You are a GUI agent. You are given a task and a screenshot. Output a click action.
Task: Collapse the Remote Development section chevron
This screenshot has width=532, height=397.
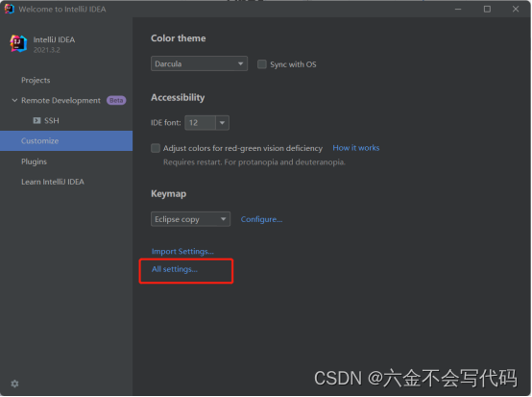(x=14, y=101)
